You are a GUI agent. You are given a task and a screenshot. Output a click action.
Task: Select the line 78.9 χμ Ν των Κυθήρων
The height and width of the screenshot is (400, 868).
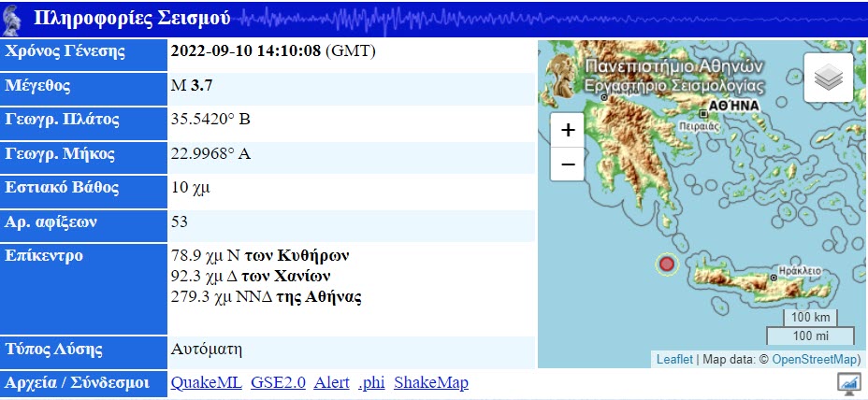point(260,256)
